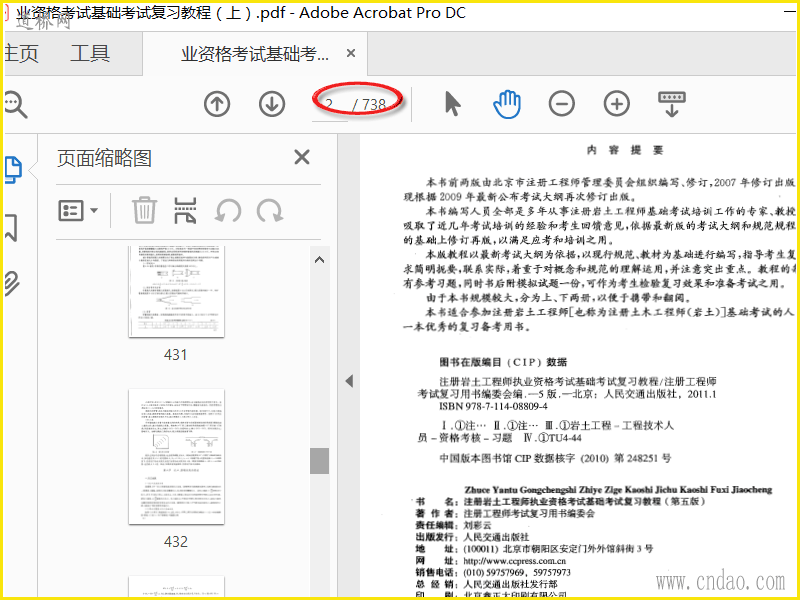The width and height of the screenshot is (800, 600).
Task: Click the page number input field
Action: click(330, 105)
